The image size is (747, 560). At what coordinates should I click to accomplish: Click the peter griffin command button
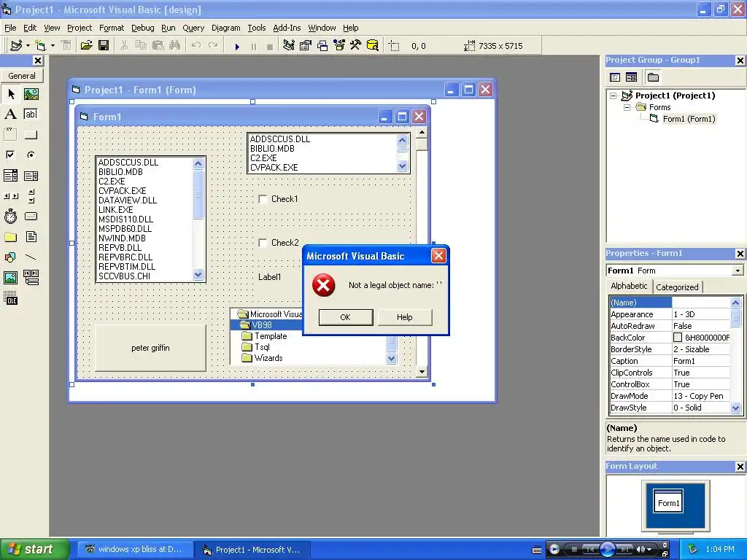point(150,348)
